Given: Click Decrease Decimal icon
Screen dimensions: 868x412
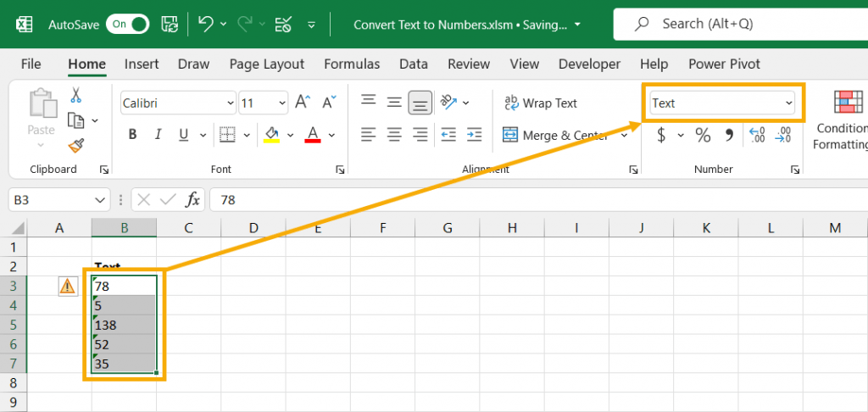Looking at the screenshot, I should [782, 135].
